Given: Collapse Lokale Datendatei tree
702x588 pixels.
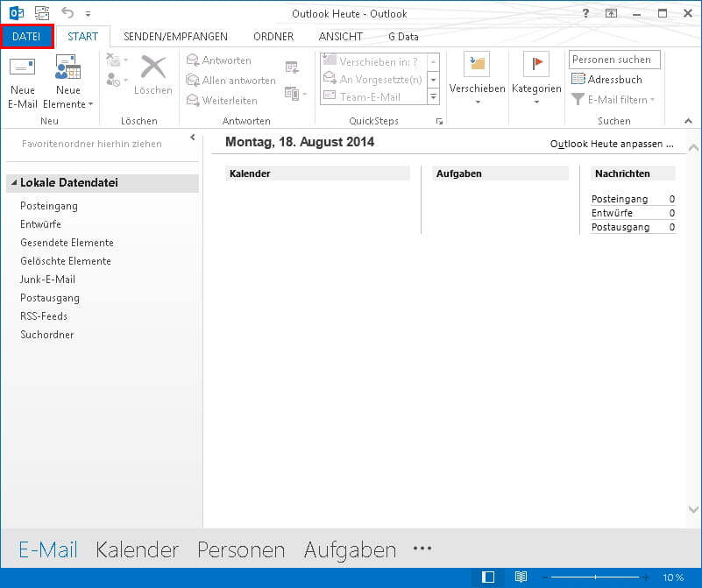Looking at the screenshot, I should click(x=14, y=182).
